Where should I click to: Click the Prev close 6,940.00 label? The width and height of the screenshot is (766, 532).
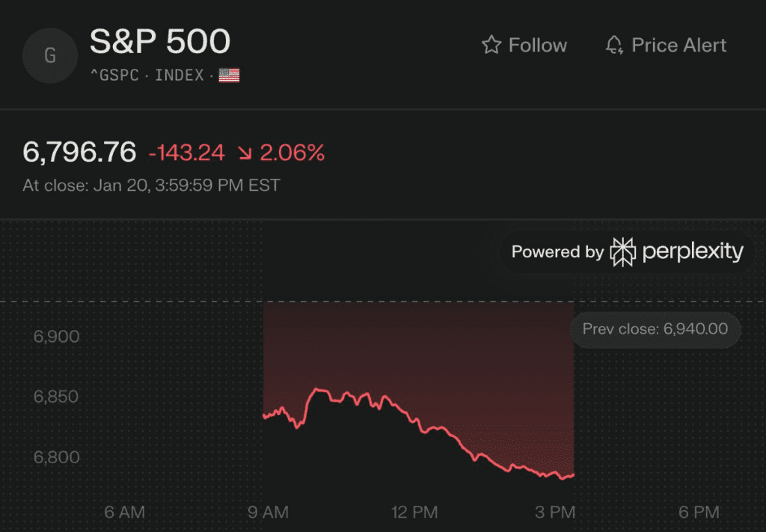pyautogui.click(x=655, y=328)
